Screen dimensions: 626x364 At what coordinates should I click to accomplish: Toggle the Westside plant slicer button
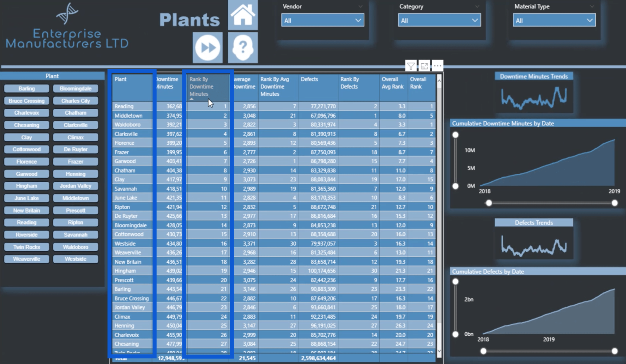[76, 259]
